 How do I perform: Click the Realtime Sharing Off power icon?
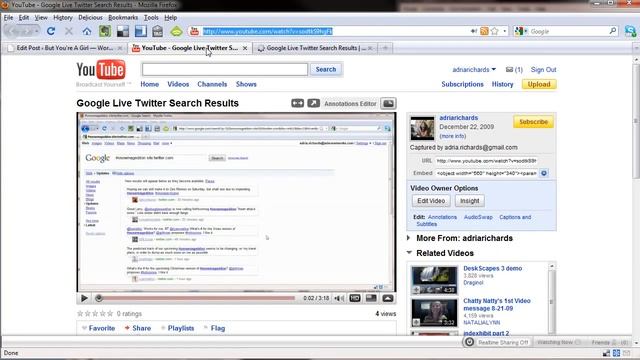pos(469,342)
